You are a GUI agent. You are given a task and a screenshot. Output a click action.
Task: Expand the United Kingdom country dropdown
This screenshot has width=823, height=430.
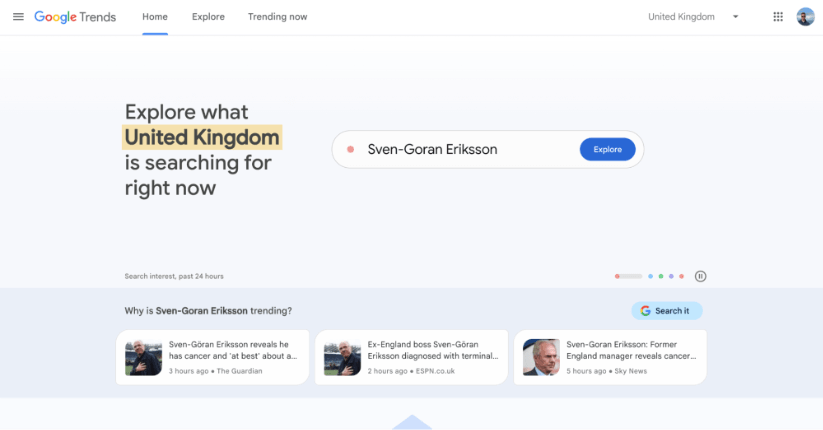(x=693, y=17)
